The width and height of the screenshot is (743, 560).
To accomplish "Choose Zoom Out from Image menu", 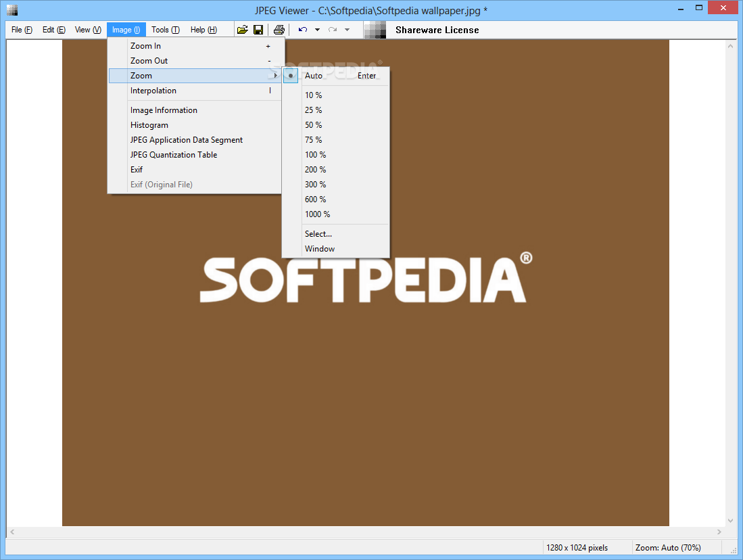I will pyautogui.click(x=195, y=61).
